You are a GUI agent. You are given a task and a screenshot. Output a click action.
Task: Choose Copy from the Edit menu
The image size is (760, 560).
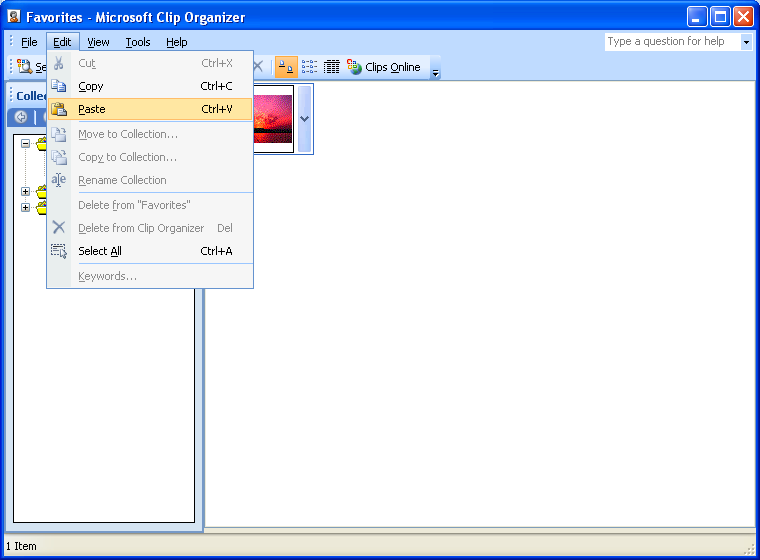(x=150, y=86)
